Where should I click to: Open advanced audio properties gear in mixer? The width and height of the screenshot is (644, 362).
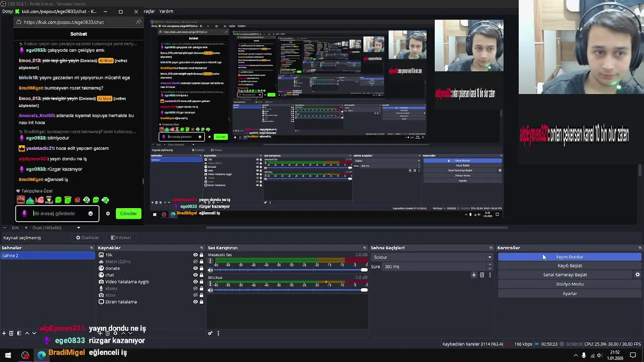coord(210,333)
